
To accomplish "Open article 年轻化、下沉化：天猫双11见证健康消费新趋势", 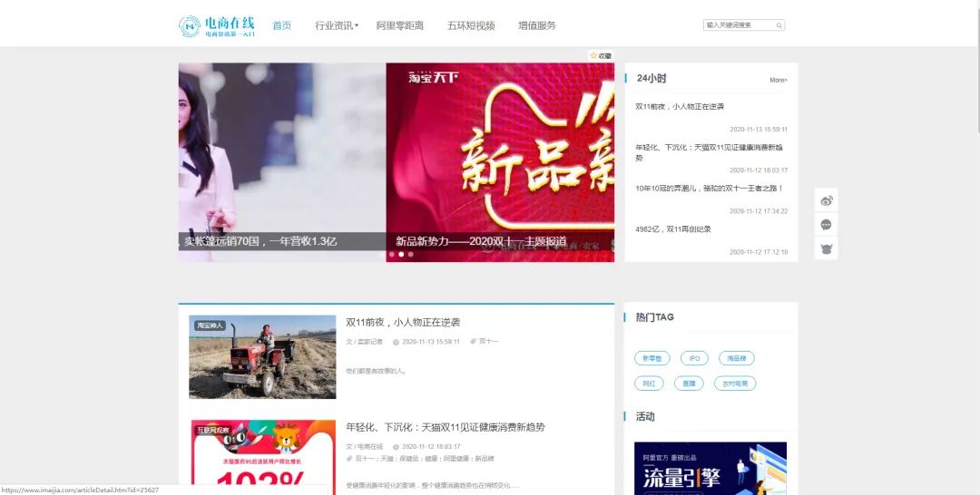I will (x=446, y=427).
